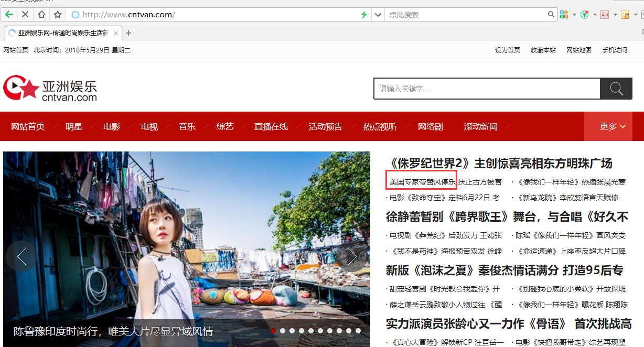Open the 综艺 navigation item
Viewport: 644px width, 347px height.
click(225, 126)
